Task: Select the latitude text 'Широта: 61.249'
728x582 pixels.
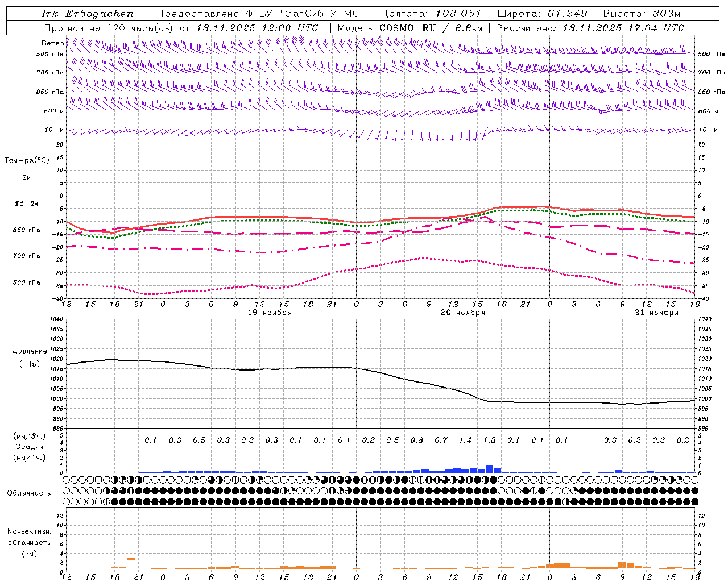Action: click(x=542, y=14)
